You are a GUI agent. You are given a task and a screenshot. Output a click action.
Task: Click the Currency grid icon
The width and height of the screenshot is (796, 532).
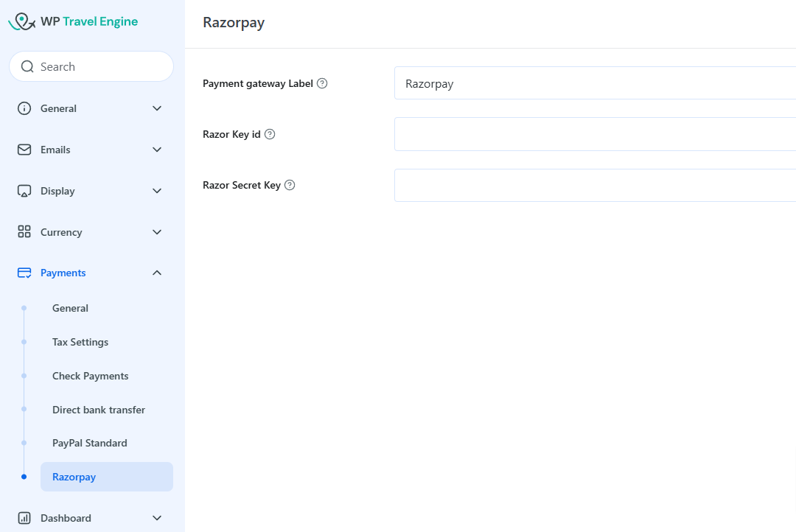click(x=24, y=232)
